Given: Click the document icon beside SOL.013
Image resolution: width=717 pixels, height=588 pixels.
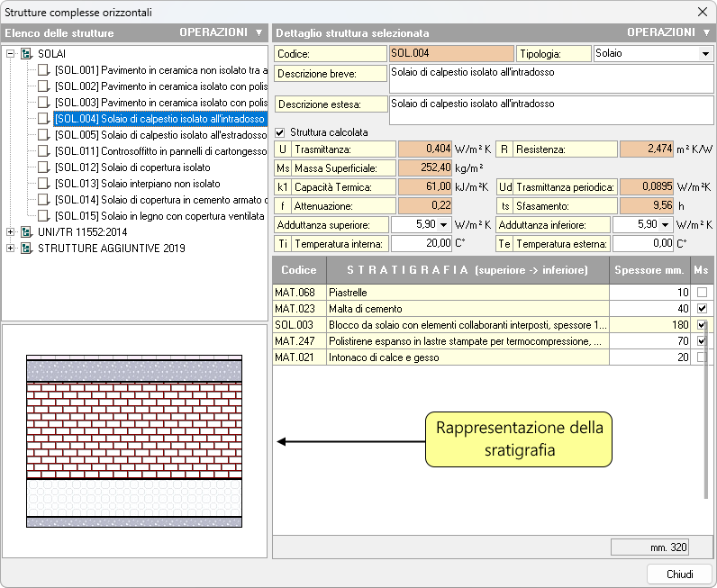Looking at the screenshot, I should tap(43, 184).
